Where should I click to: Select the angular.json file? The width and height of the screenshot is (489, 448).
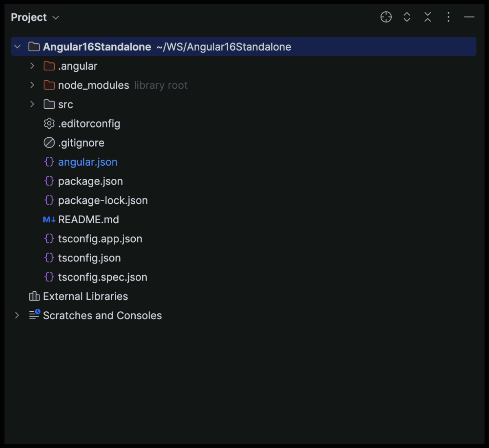[88, 162]
